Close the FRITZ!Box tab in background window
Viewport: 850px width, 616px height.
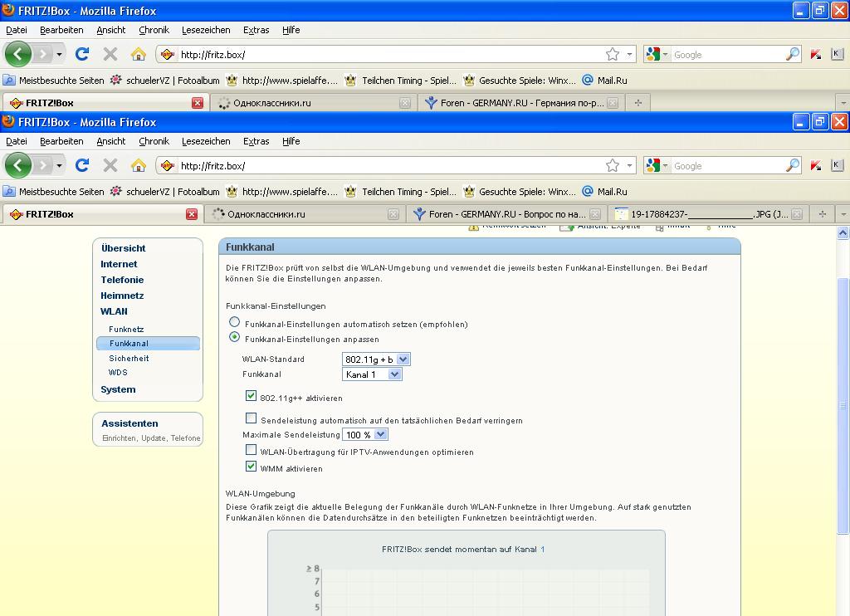point(198,103)
